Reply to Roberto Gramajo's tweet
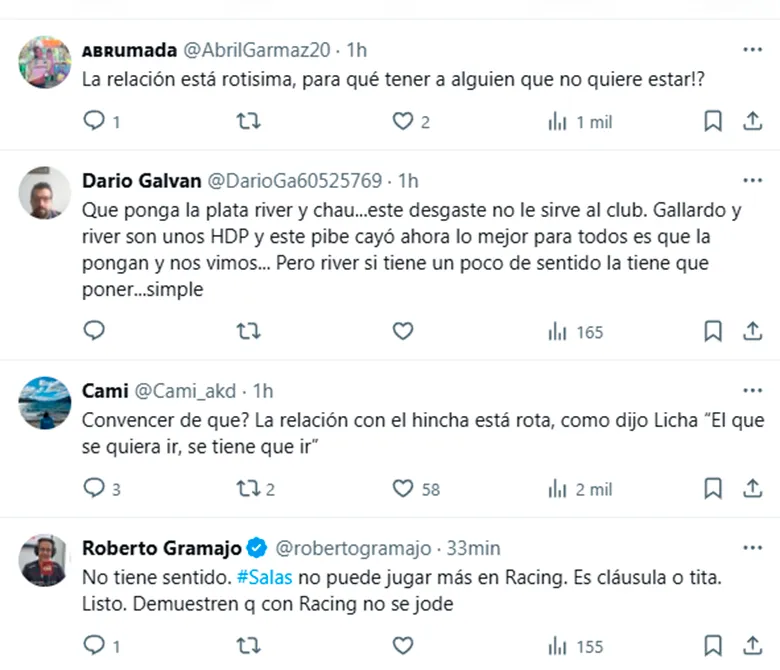Screen dimensions: 780x670 [94, 645]
